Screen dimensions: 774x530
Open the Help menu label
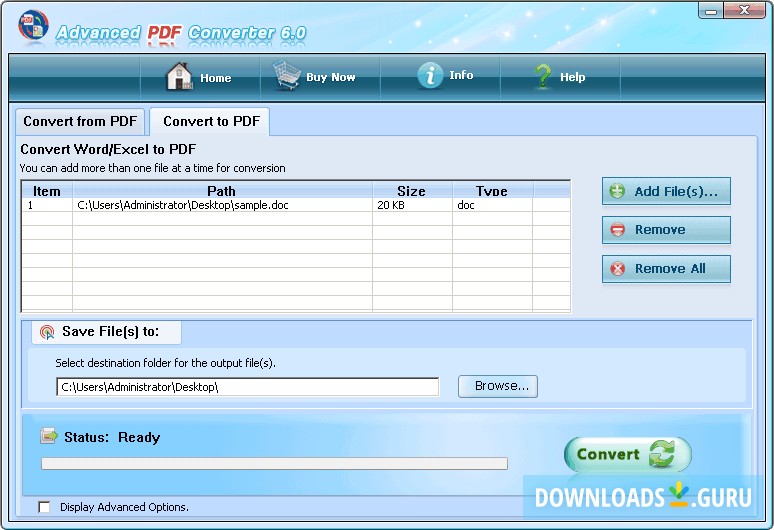click(x=573, y=77)
